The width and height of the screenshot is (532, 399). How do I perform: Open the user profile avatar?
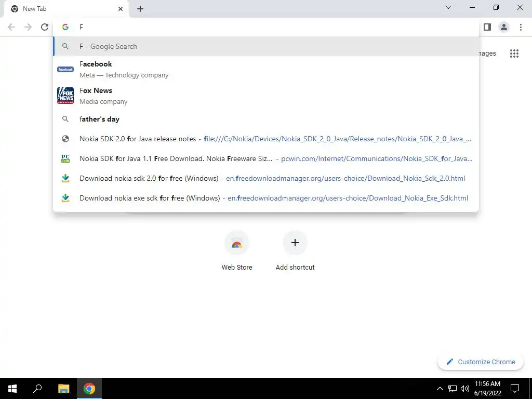pos(504,27)
